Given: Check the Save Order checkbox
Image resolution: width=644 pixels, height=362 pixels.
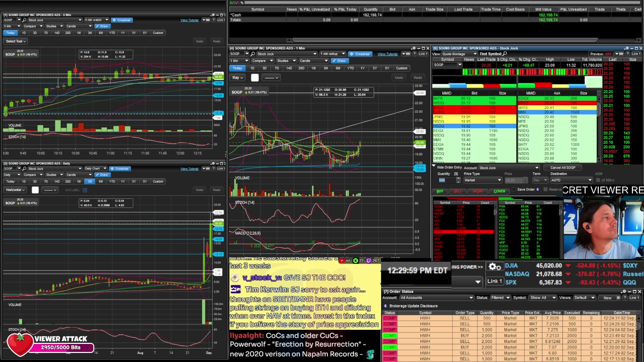Looking at the screenshot, I should pos(514,190).
